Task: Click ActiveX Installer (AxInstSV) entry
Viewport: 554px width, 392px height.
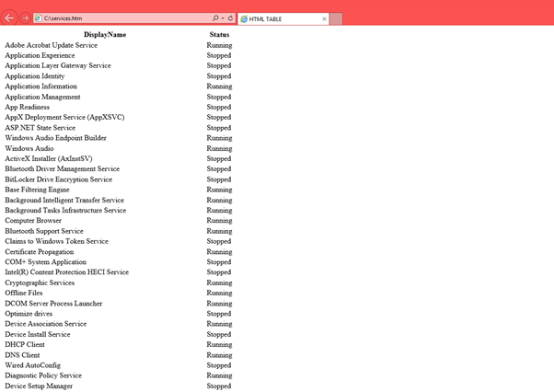Action: (x=49, y=158)
